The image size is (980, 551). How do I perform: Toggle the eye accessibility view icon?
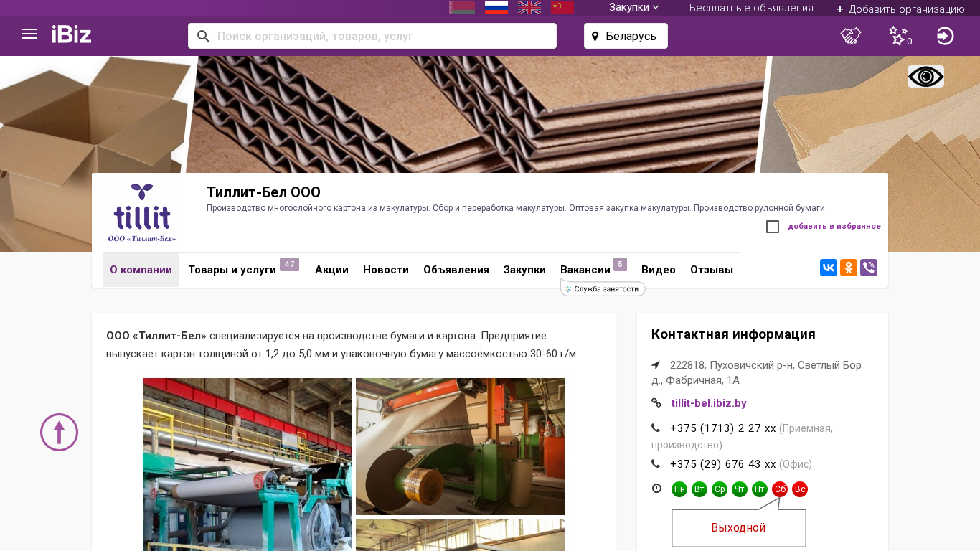(925, 76)
